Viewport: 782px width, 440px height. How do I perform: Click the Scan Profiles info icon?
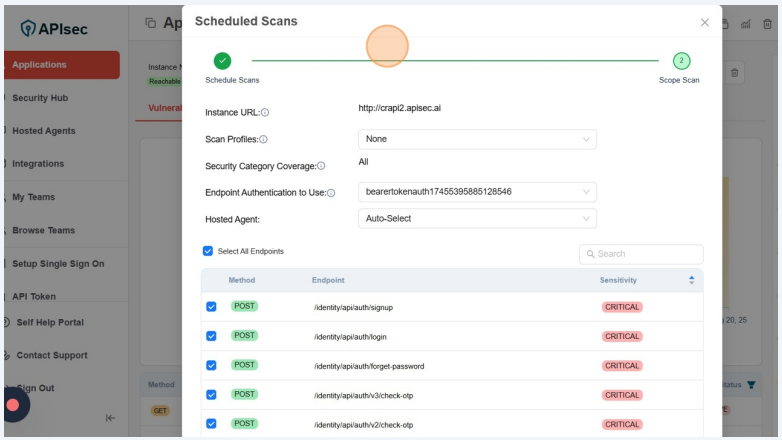[x=263, y=140]
